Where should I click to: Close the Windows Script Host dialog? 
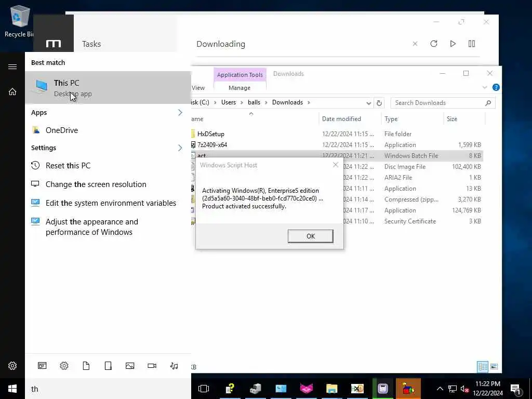click(x=336, y=165)
